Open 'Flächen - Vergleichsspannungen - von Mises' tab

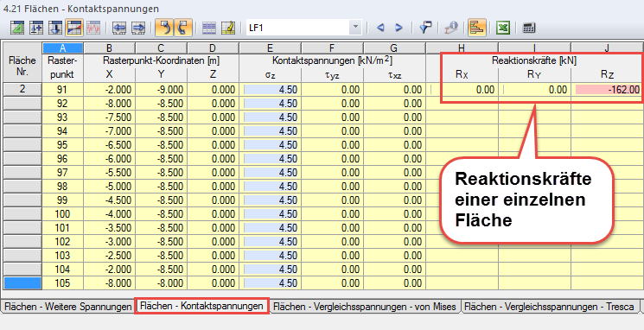pyautogui.click(x=365, y=307)
